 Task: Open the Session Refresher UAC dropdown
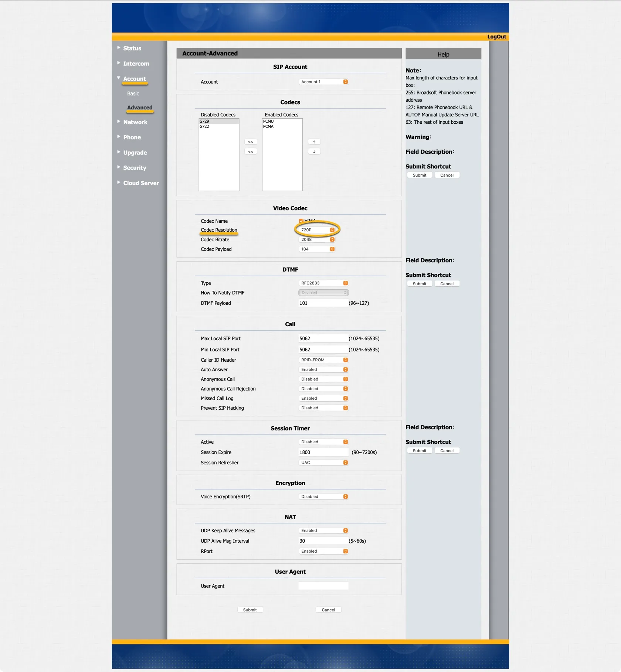(323, 463)
